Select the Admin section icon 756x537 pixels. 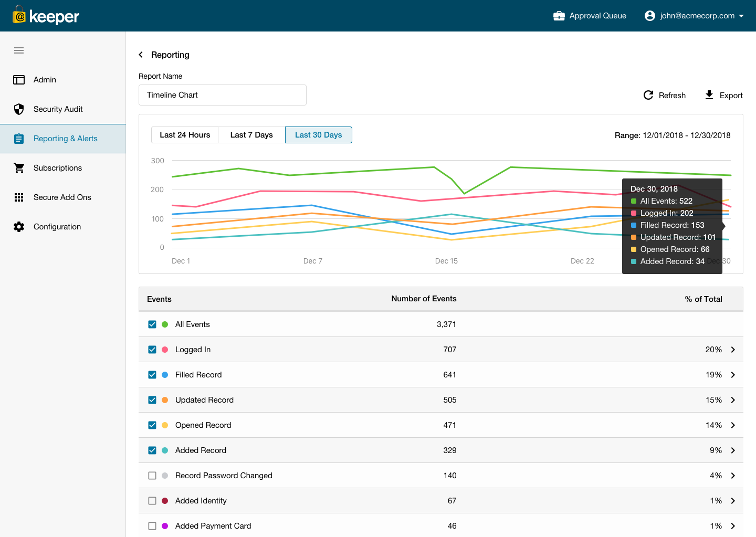coord(19,80)
